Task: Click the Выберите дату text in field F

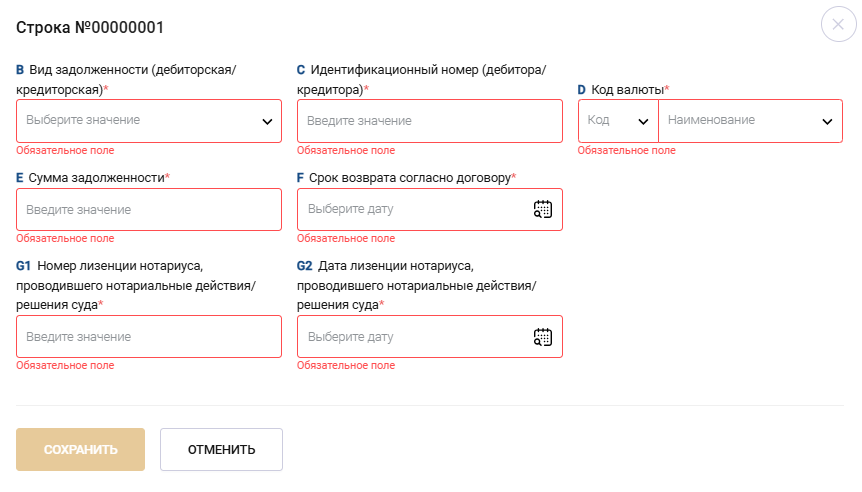Action: coord(351,210)
